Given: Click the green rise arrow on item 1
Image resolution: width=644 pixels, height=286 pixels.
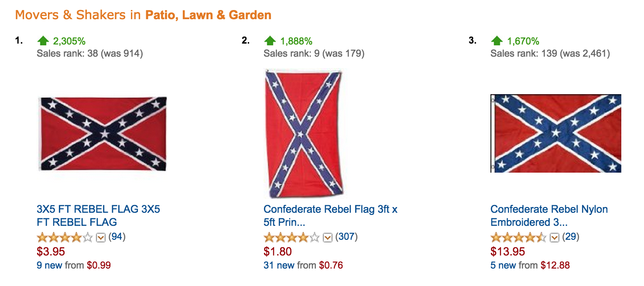Looking at the screenshot, I should pyautogui.click(x=44, y=41).
